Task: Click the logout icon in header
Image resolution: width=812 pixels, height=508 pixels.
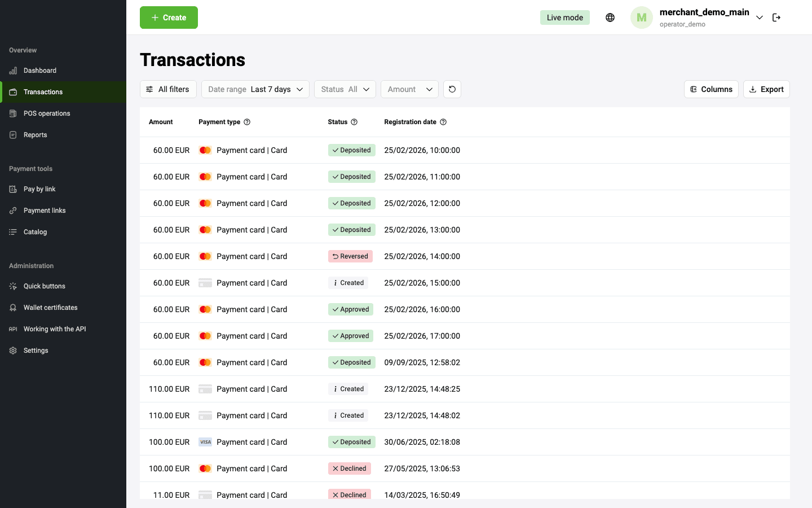Action: tap(776, 17)
